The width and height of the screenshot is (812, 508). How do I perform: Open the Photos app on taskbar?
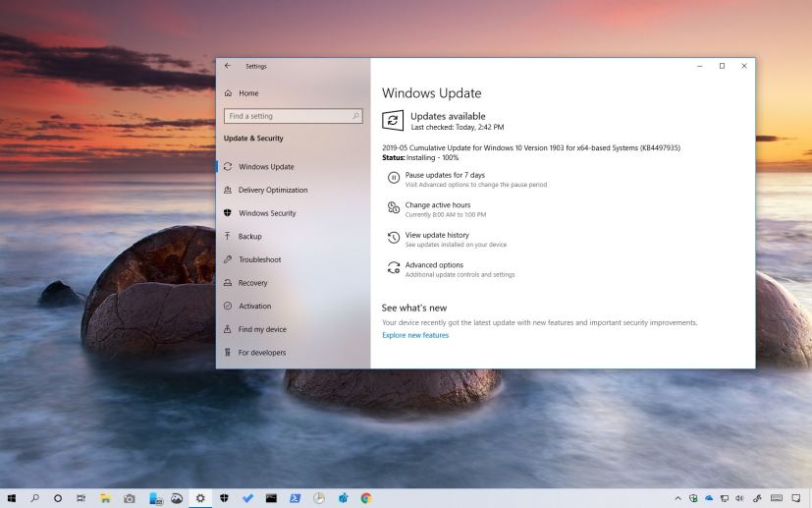[177, 498]
